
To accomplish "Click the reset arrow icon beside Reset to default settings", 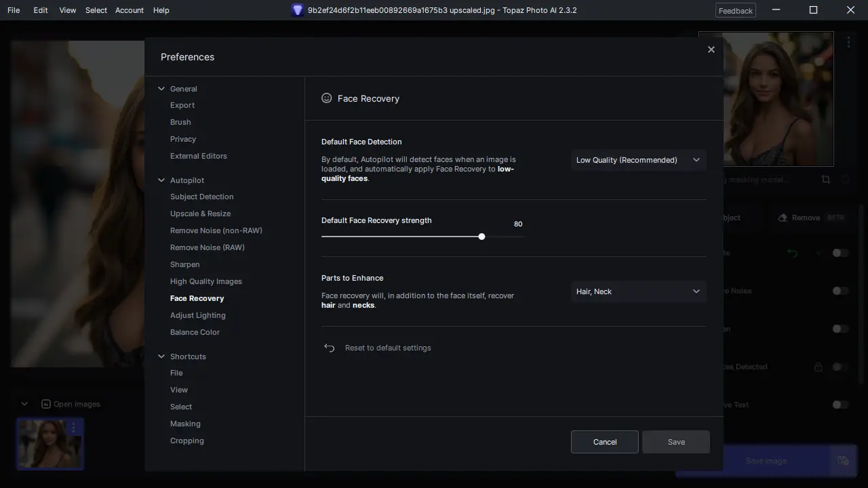I will tap(330, 348).
